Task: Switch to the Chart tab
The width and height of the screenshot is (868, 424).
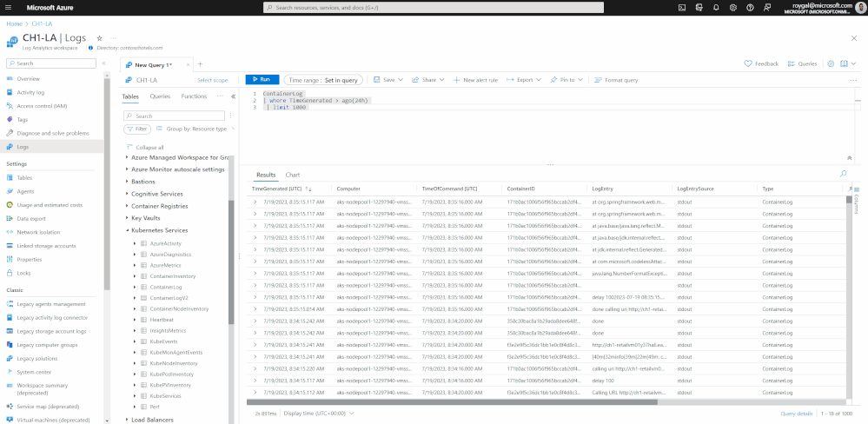Action: pyautogui.click(x=293, y=175)
